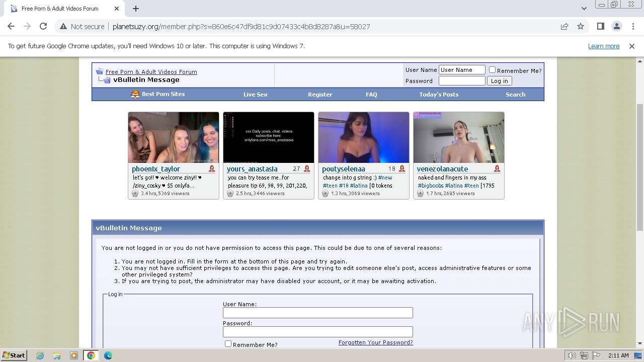Focus the header Password field
This screenshot has height=362, width=644.
coord(462,80)
